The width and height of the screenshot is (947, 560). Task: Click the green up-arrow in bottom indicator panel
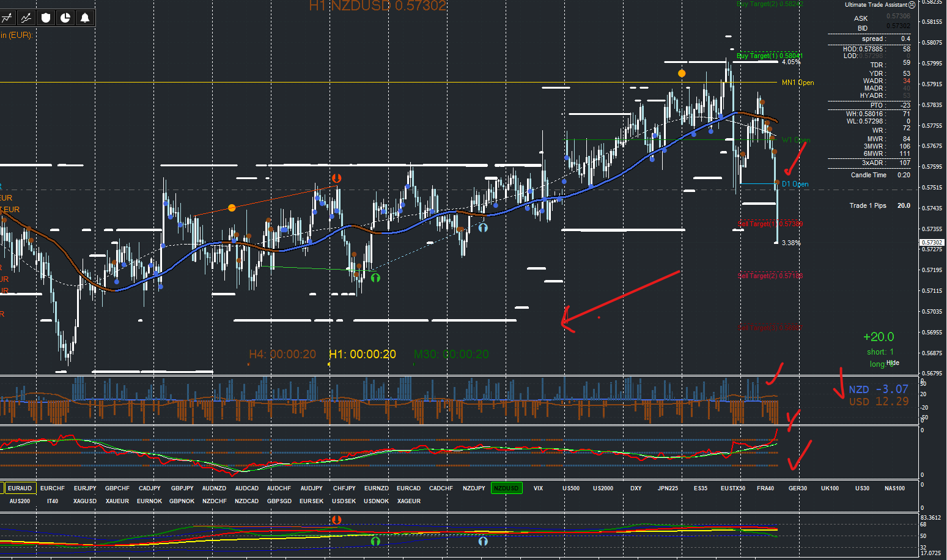375,541
